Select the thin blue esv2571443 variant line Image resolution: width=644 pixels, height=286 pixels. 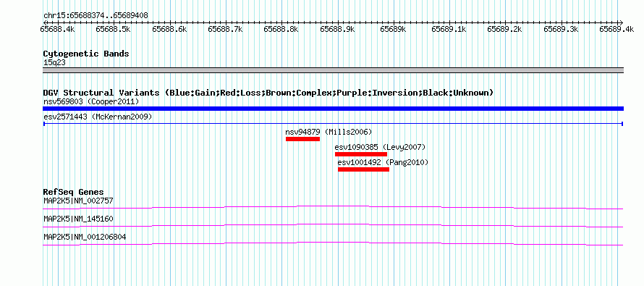click(333, 124)
